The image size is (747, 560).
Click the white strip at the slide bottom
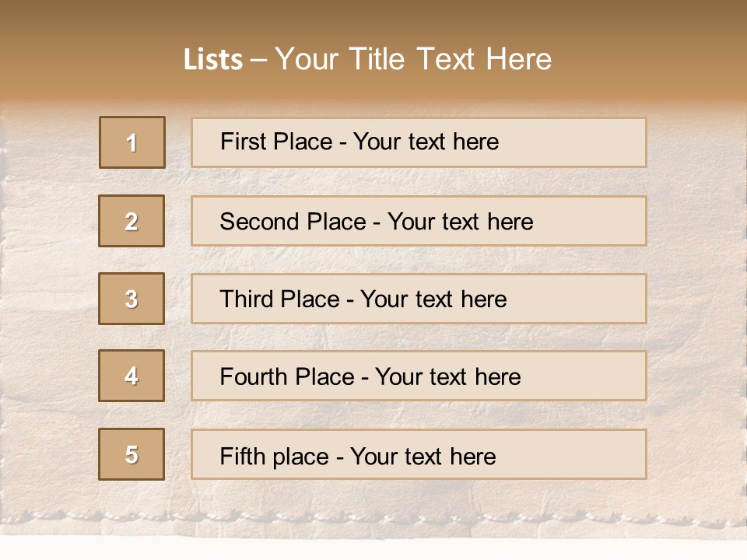[373, 548]
